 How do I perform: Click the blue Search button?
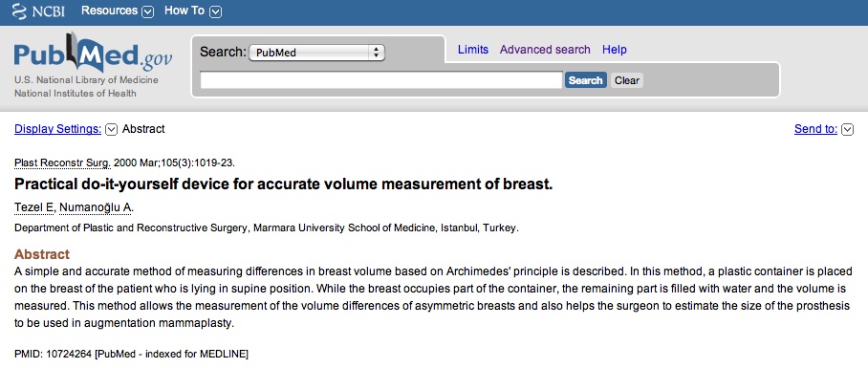(586, 80)
